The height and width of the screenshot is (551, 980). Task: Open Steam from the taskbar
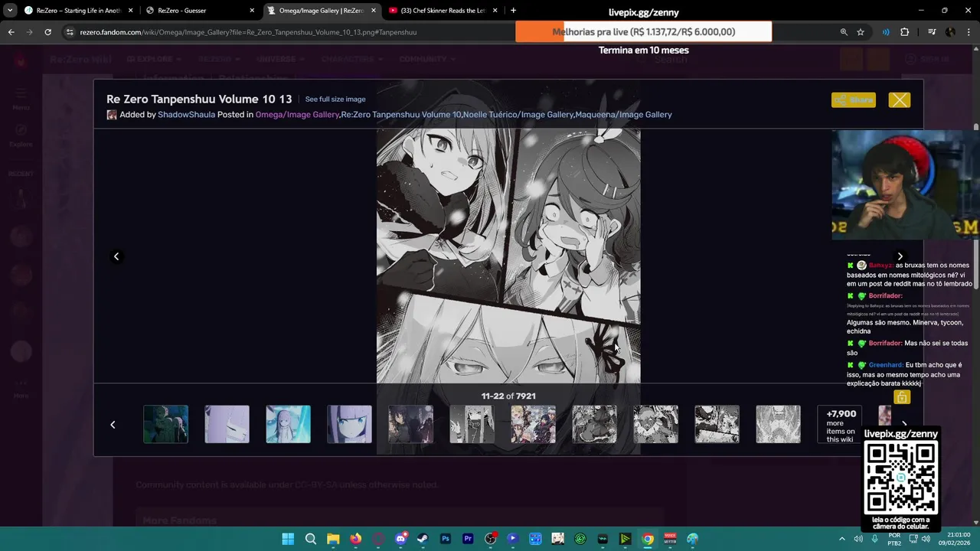click(x=423, y=539)
